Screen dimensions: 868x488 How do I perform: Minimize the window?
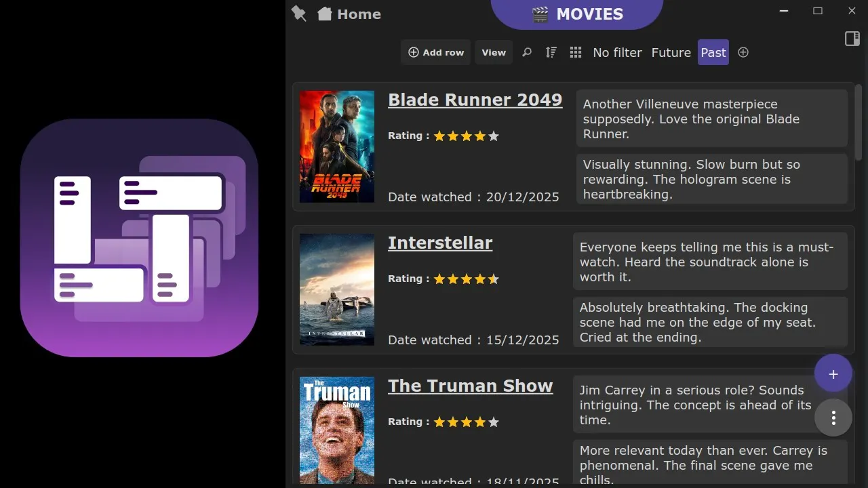click(x=784, y=11)
